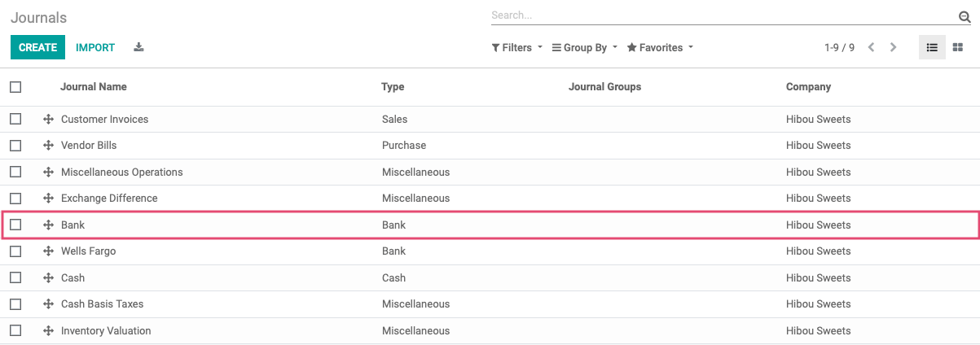Grab the drag handle for Wells Fargo
Image resolution: width=980 pixels, height=345 pixels.
(x=48, y=251)
